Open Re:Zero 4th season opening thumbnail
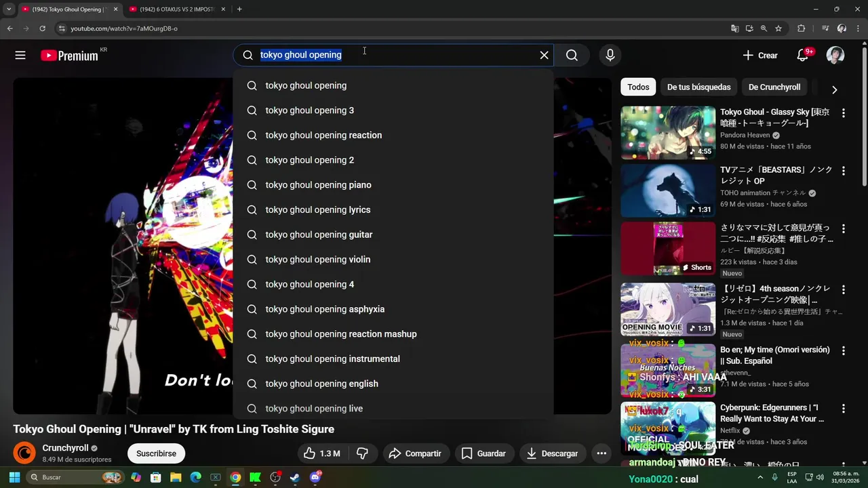Viewport: 868px width, 488px height. pos(668,309)
